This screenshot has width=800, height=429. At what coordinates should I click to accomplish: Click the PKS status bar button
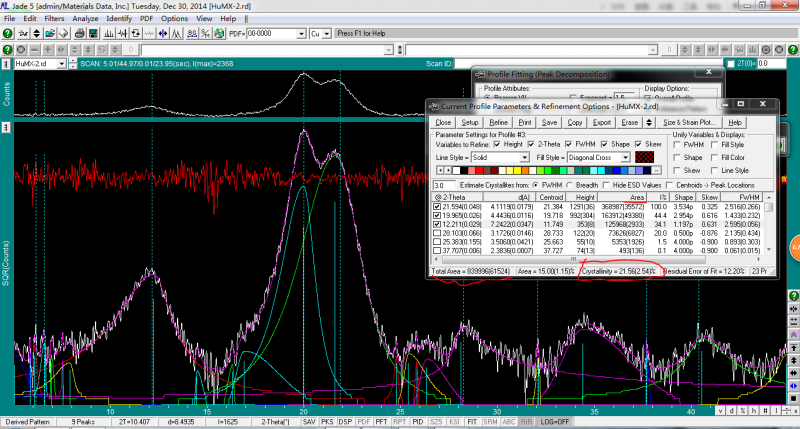[x=326, y=423]
